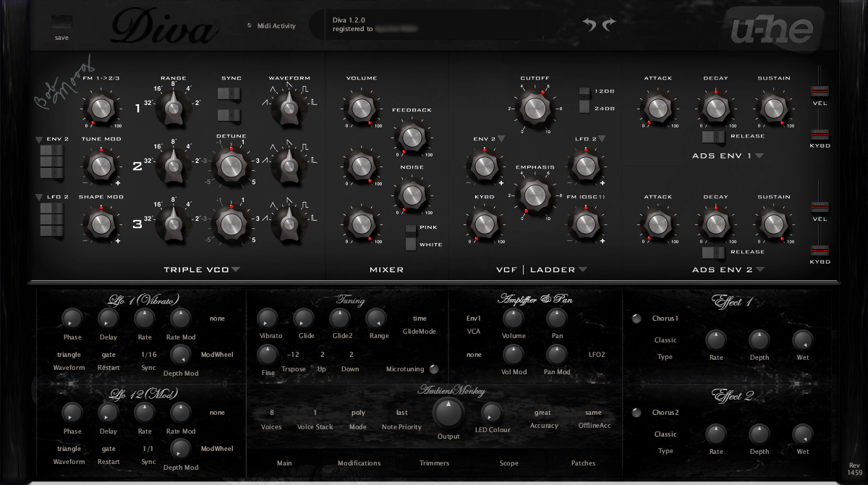Click the LED Colour knob
The height and width of the screenshot is (485, 868).
(x=491, y=412)
